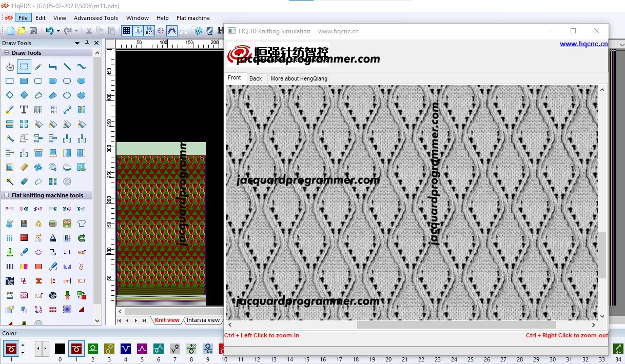Viewport: 625px width, 364px height.
Task: Collapse the Draw Tools group
Action: [7, 53]
